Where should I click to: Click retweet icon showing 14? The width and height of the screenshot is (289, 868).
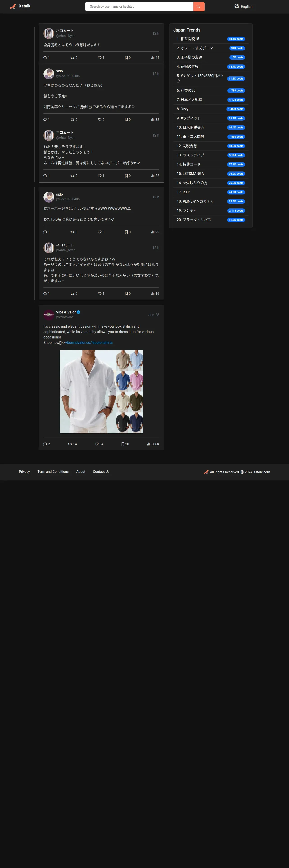(70, 444)
